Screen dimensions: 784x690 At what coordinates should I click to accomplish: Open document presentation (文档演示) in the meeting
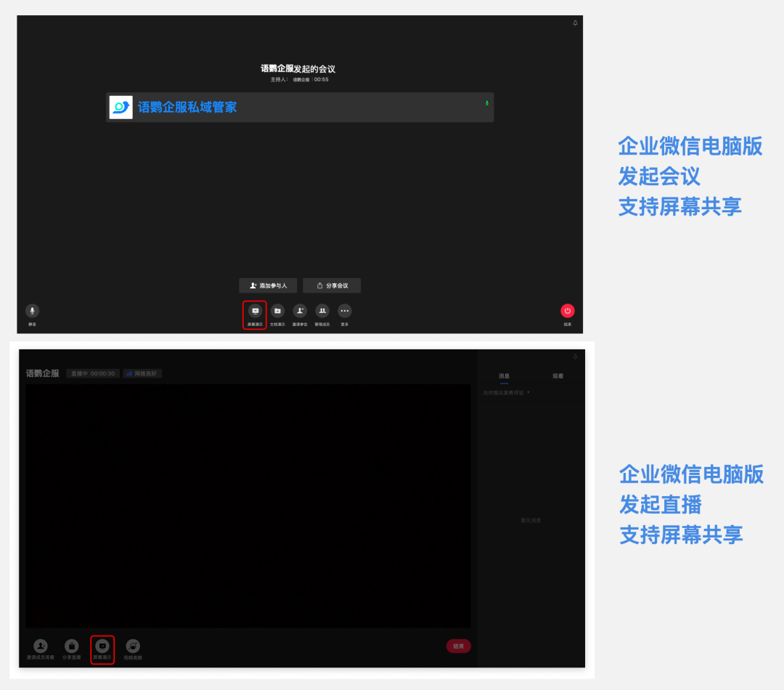point(277,311)
